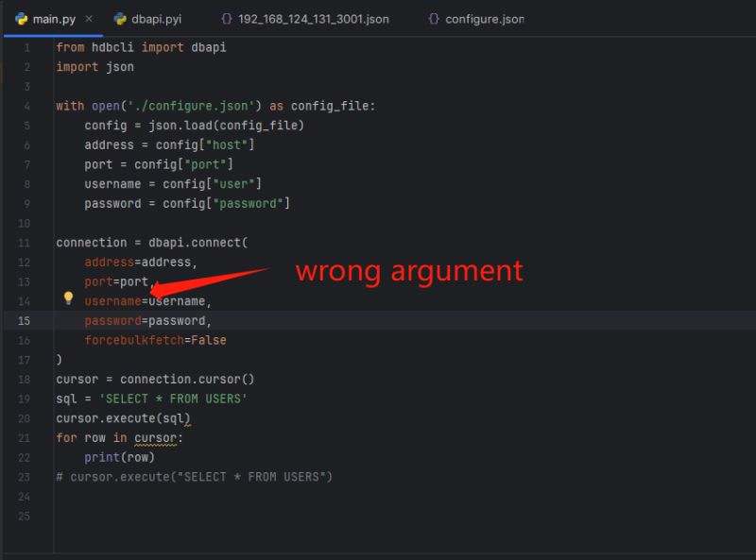Click 'hdbcli' in the import line
Screen dimensions: 756x560
112,48
